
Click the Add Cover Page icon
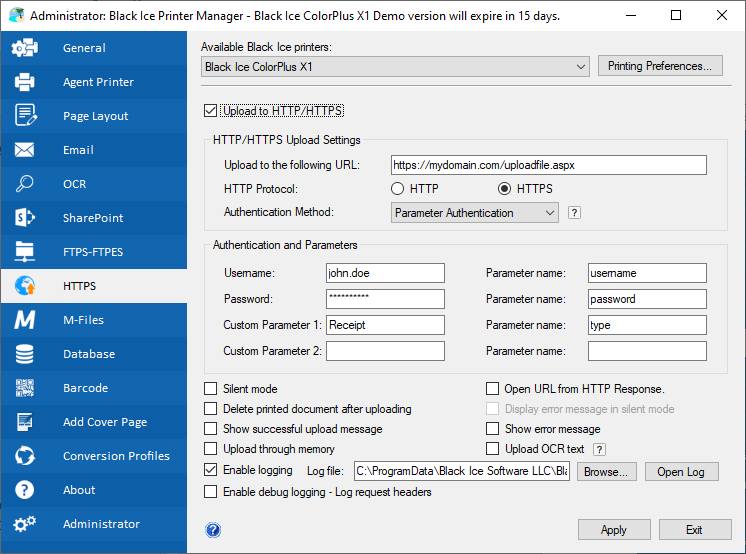pos(24,422)
